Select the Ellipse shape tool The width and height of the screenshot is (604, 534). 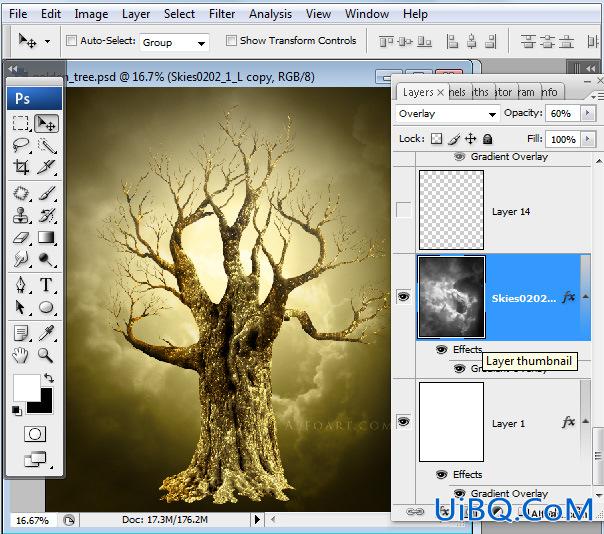pyautogui.click(x=47, y=307)
